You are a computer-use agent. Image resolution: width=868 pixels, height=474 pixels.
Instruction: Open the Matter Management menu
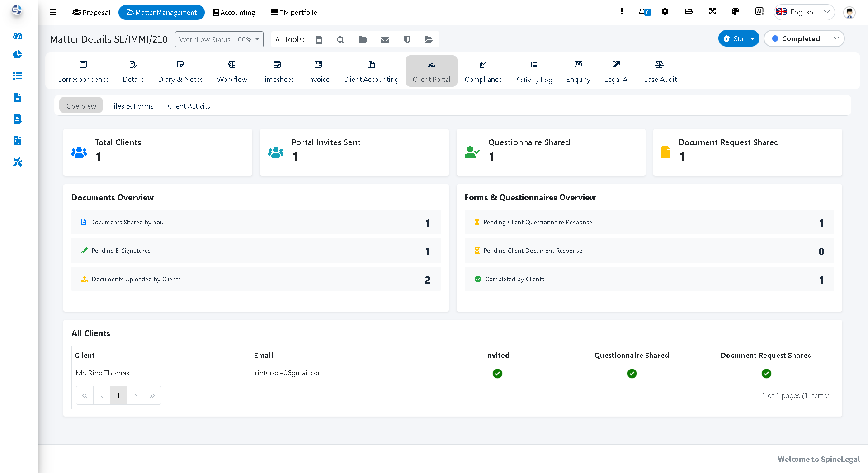(x=161, y=13)
